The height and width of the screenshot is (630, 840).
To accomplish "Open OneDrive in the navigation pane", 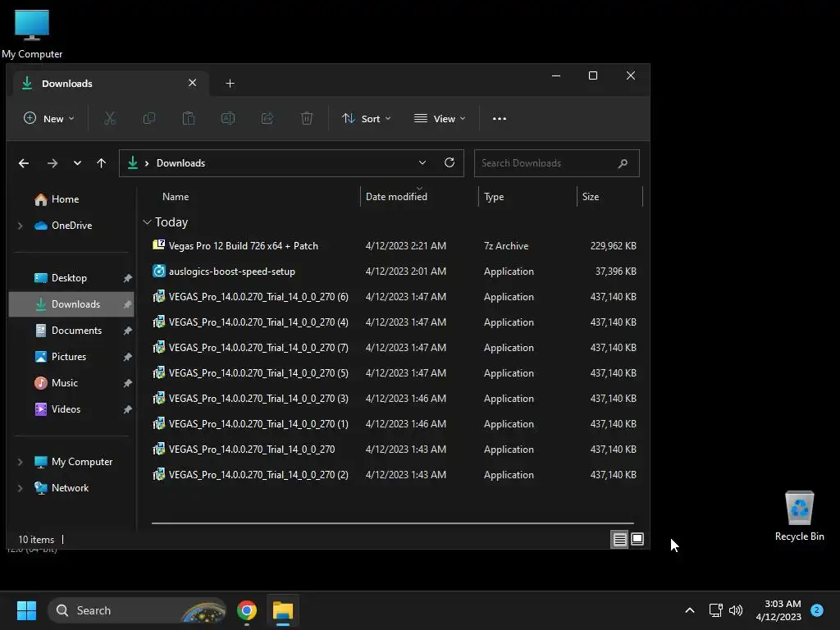I will click(71, 226).
